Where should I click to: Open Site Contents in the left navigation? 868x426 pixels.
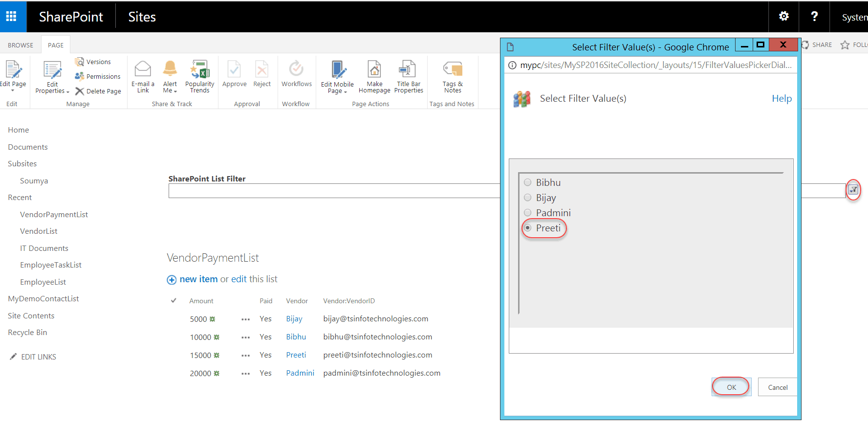pos(31,315)
